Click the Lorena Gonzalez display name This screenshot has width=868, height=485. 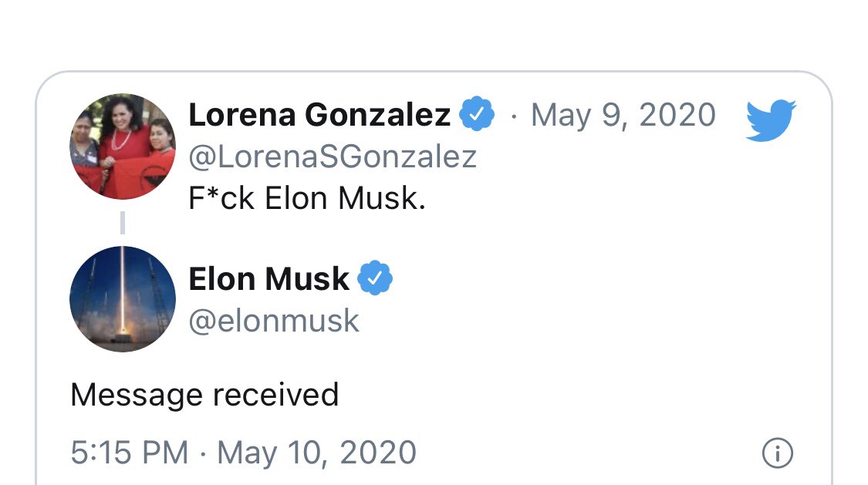(319, 116)
